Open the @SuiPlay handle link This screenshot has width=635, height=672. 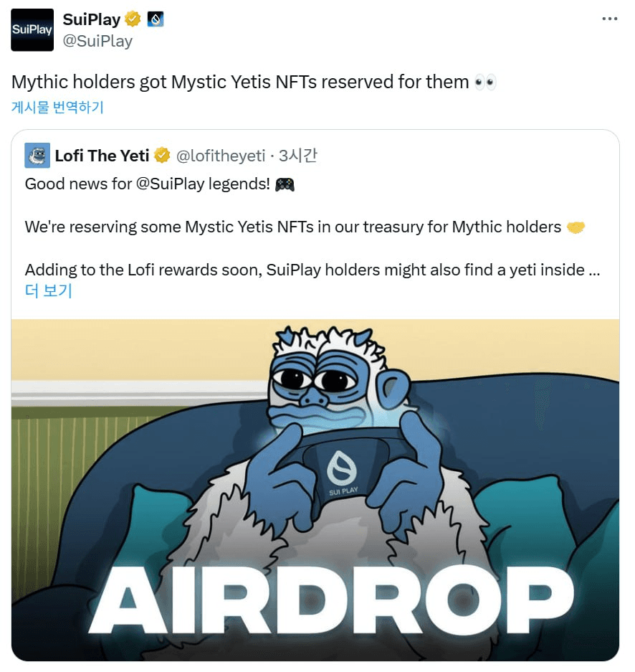coord(97,41)
